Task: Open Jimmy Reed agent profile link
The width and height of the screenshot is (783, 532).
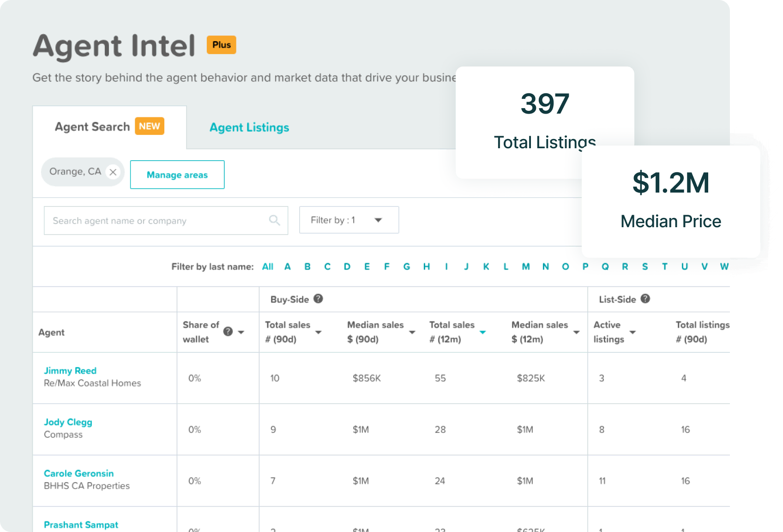Action: pyautogui.click(x=70, y=370)
